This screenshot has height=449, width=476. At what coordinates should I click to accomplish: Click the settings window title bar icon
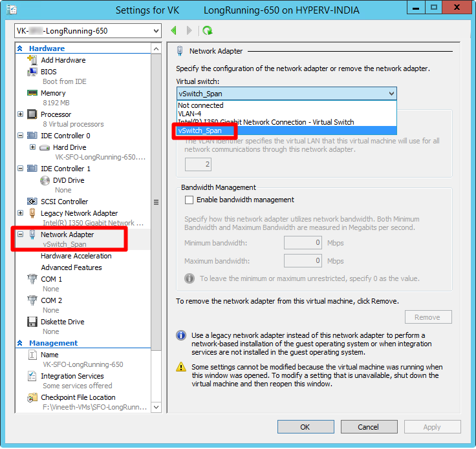click(x=12, y=10)
